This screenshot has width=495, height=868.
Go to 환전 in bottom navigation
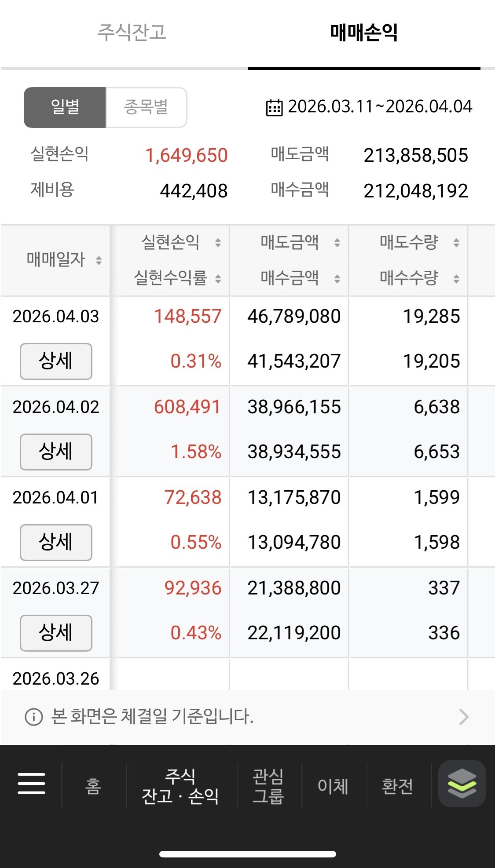click(x=398, y=786)
